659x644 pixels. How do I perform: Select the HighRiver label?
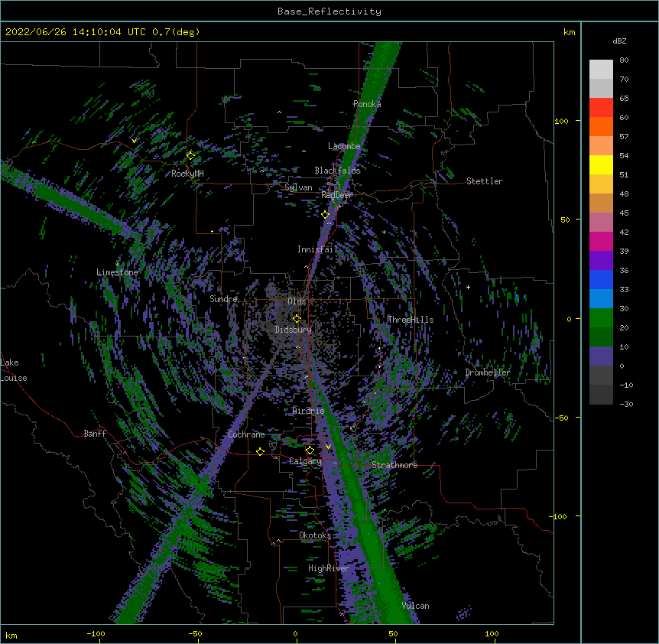pos(329,568)
